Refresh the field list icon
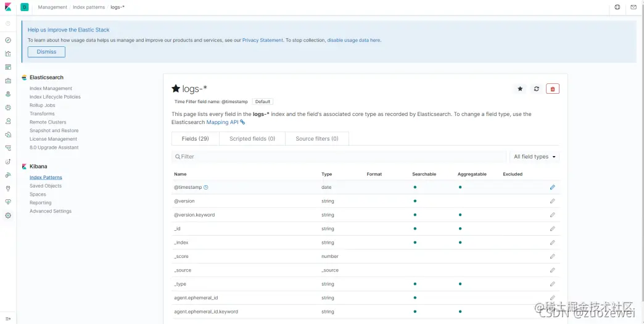The height and width of the screenshot is (324, 644). click(537, 89)
